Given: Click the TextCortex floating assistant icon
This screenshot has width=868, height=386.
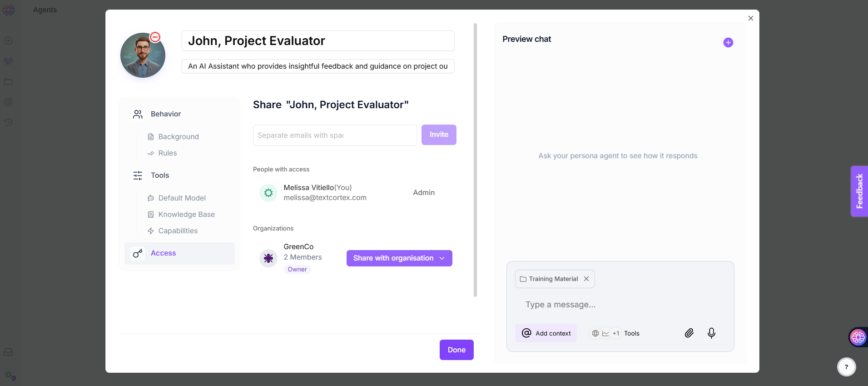Looking at the screenshot, I should [x=858, y=337].
